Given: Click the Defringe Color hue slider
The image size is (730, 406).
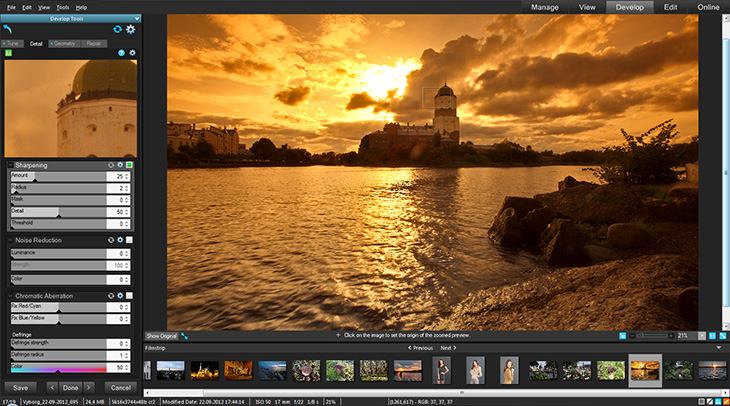Looking at the screenshot, I should pos(58,368).
